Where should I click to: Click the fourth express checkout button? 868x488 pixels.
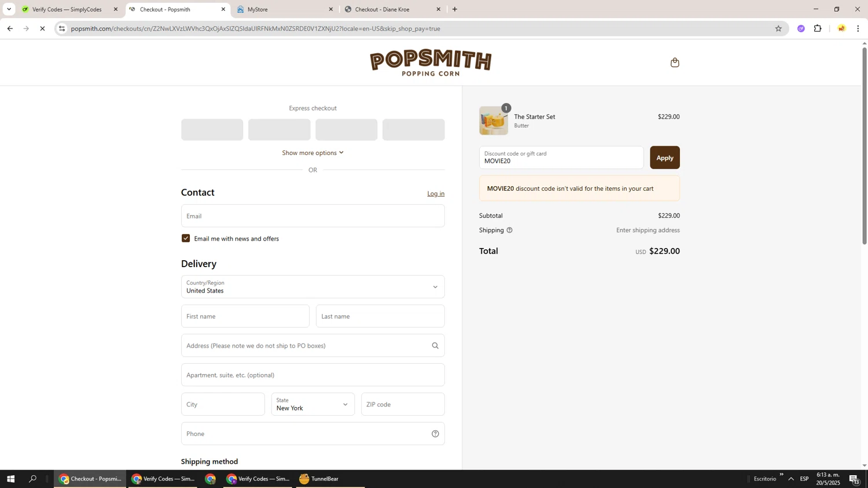[x=414, y=130]
